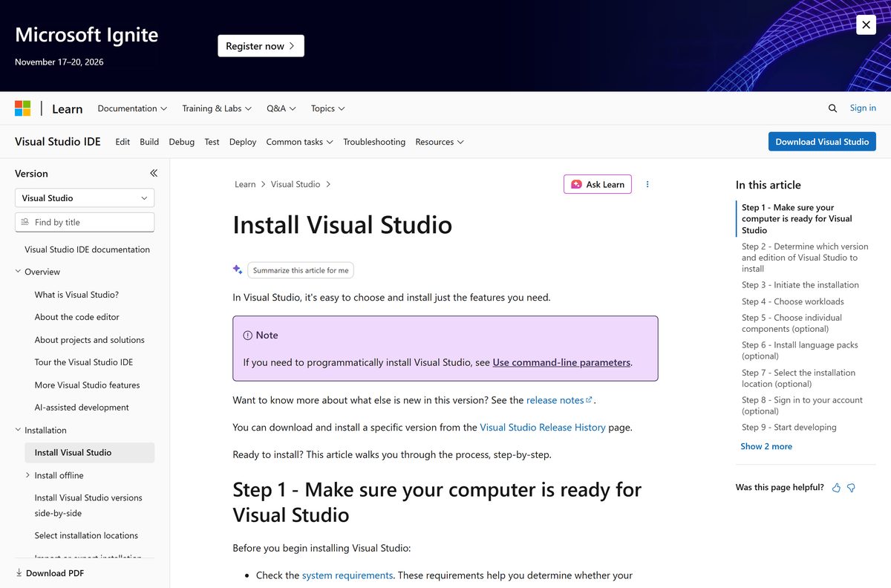Click the thumbs down feedback icon
Screen dimensions: 891x588
coord(852,488)
